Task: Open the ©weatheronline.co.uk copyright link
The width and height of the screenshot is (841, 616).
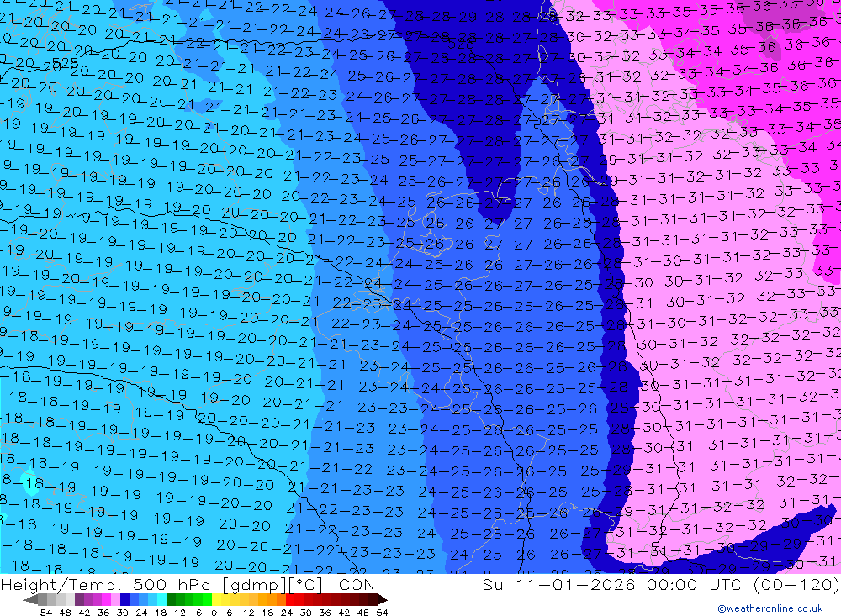Action: coord(770,608)
